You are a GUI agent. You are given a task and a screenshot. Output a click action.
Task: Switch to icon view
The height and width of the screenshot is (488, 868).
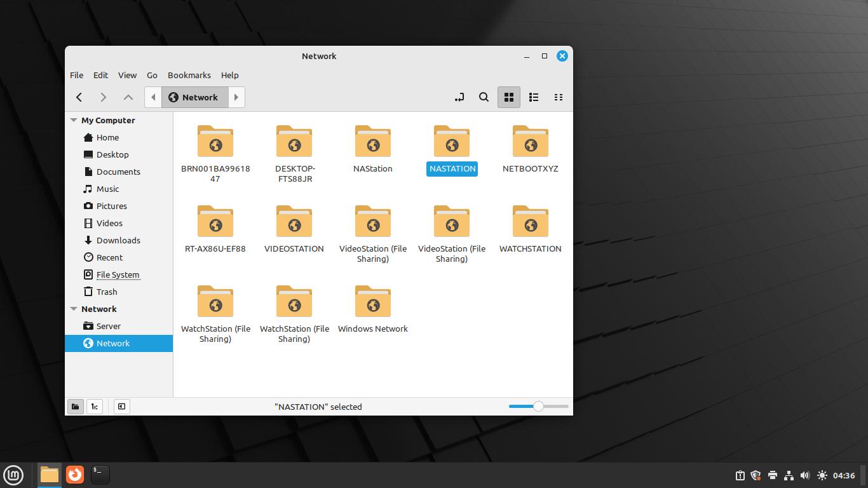tap(508, 97)
